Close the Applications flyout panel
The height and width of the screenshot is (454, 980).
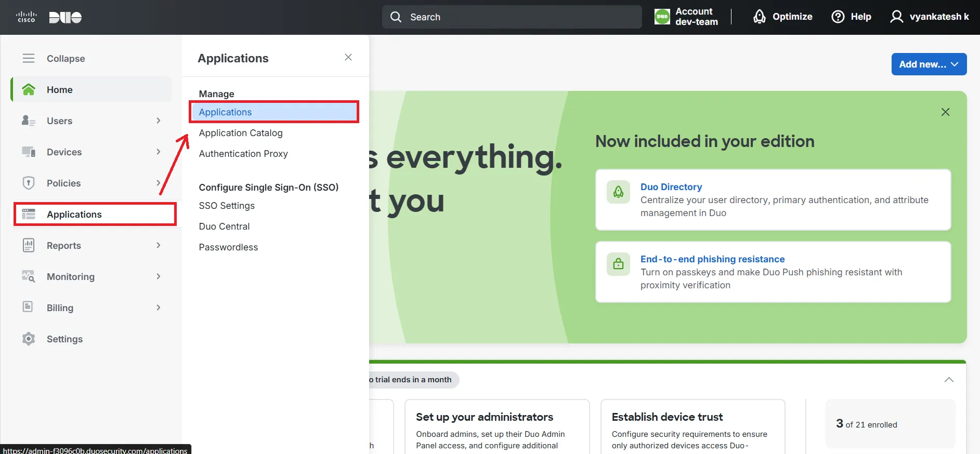(348, 57)
